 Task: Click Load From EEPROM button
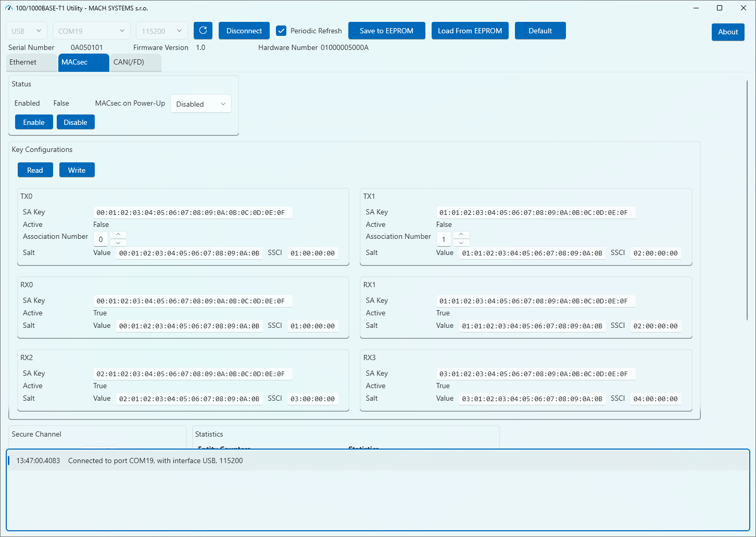click(x=470, y=31)
